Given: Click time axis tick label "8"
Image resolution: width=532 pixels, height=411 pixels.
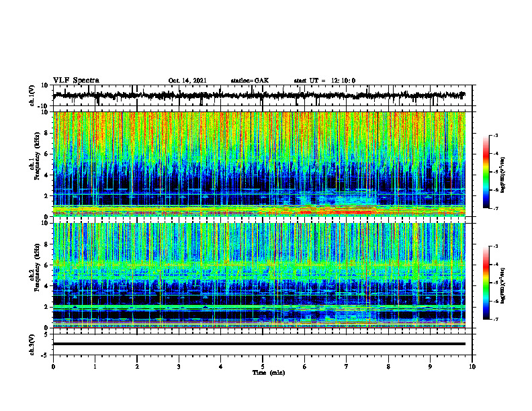Looking at the screenshot, I should click(x=388, y=367).
